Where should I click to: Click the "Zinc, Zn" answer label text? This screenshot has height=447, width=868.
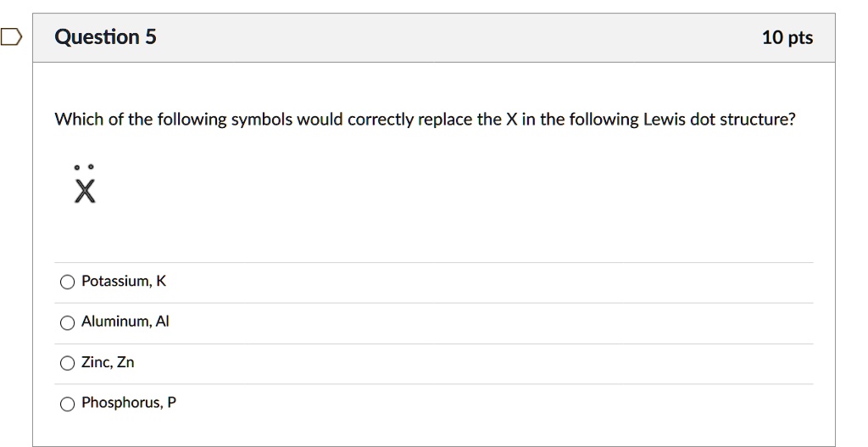click(108, 363)
